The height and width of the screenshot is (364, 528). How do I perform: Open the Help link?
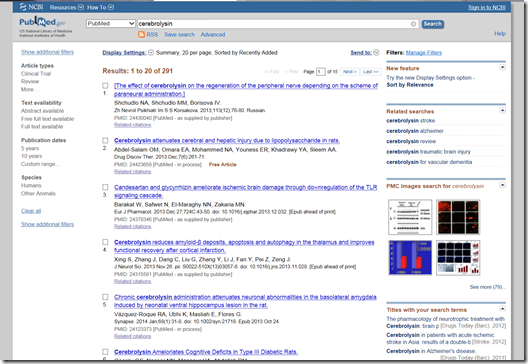[x=500, y=34]
